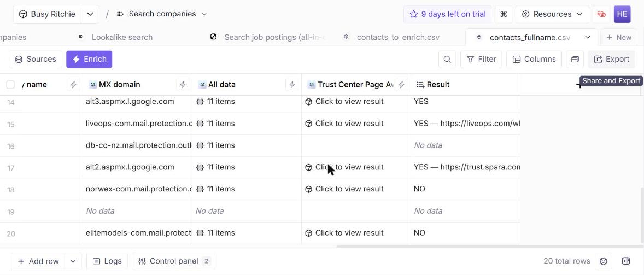Select the liveops.com YES result cell
The width and height of the screenshot is (644, 275).
[465, 124]
